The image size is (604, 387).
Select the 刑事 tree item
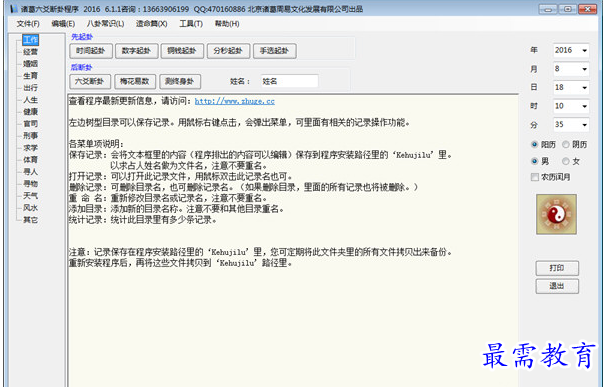[30, 136]
